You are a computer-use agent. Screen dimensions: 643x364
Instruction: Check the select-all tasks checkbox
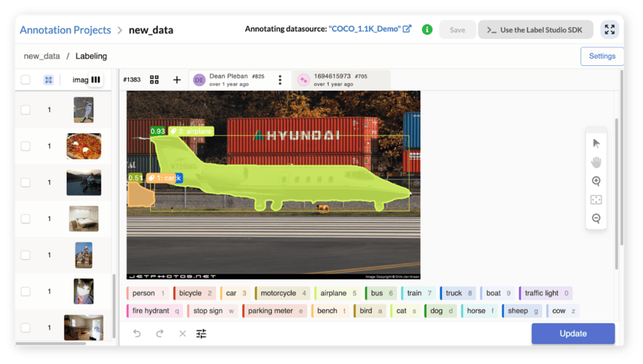pyautogui.click(x=25, y=79)
